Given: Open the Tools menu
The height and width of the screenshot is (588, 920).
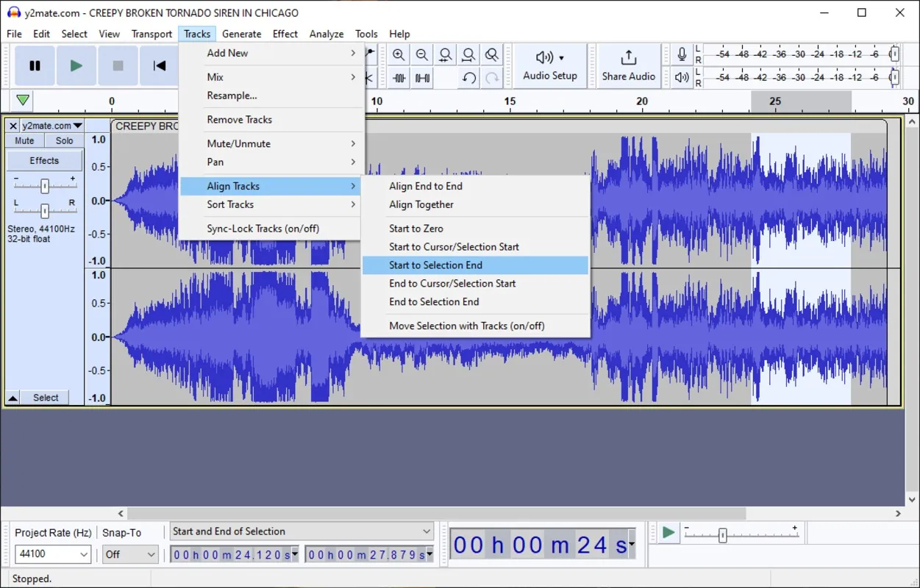Looking at the screenshot, I should point(366,34).
